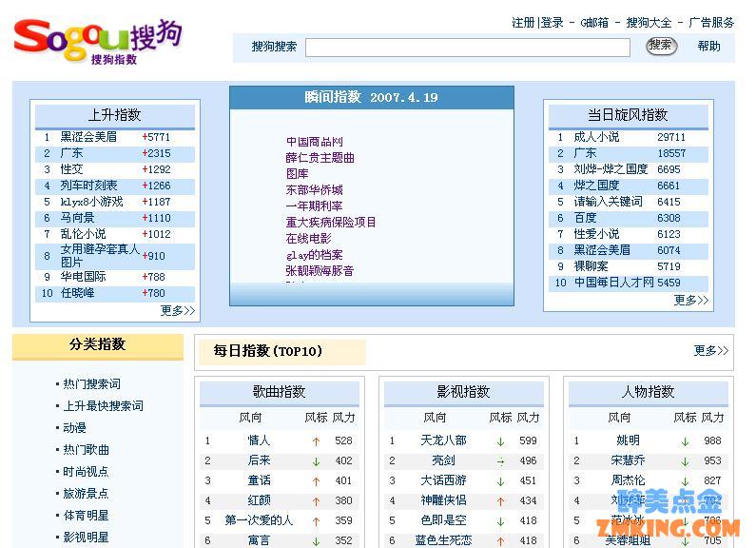Select 动漫 in the category list
This screenshot has width=756, height=548.
[74, 428]
